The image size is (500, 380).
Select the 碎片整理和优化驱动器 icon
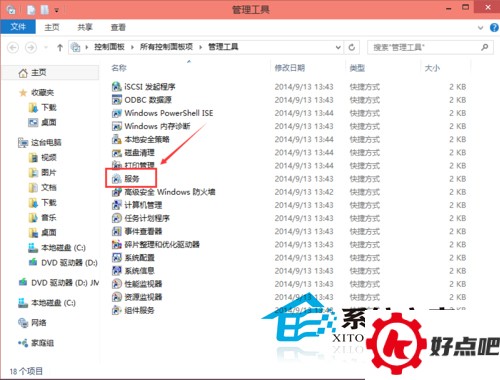point(116,245)
